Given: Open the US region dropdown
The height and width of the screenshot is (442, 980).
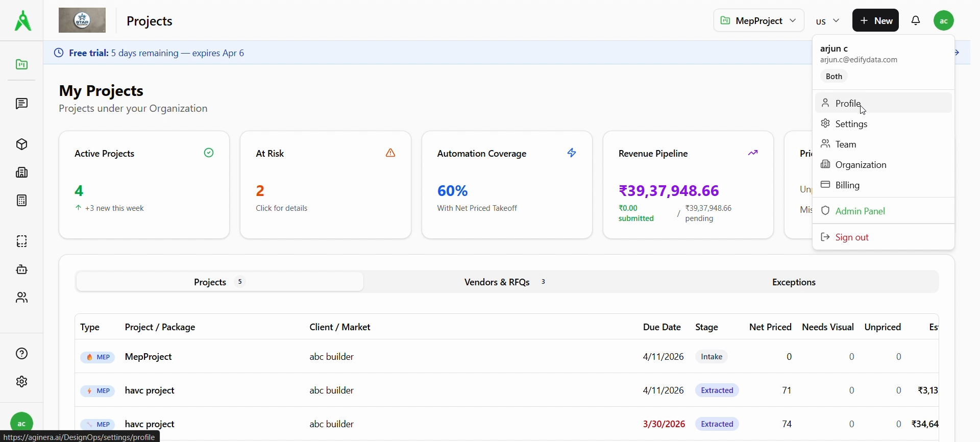Looking at the screenshot, I should pyautogui.click(x=827, y=21).
